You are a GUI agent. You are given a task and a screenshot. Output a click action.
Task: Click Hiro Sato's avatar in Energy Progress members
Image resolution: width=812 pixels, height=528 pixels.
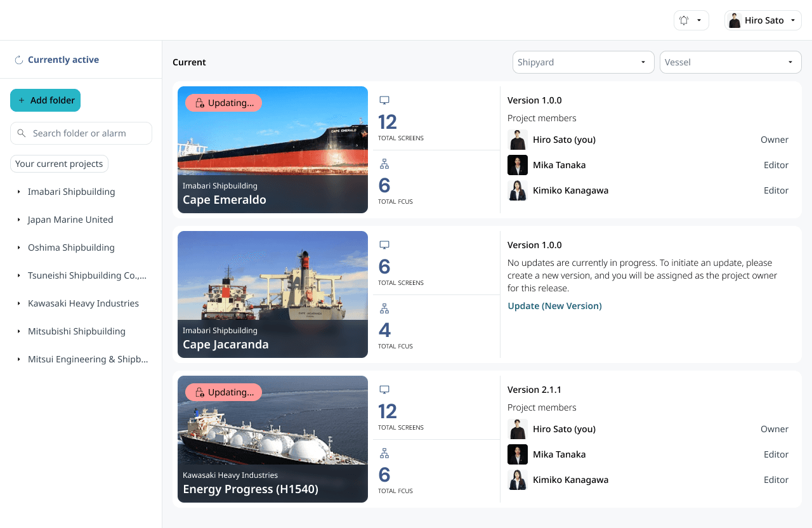coord(518,429)
